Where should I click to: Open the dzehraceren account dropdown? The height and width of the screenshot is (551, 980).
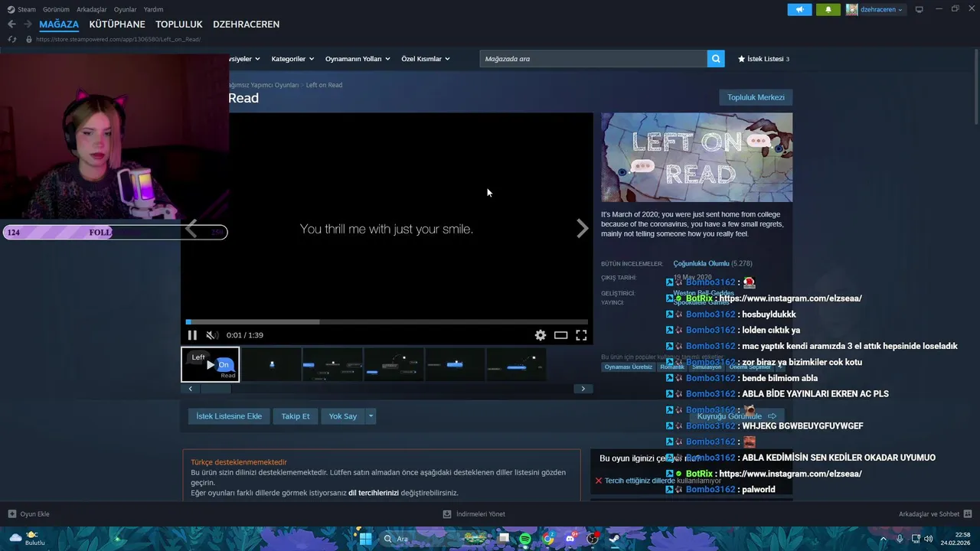881,10
